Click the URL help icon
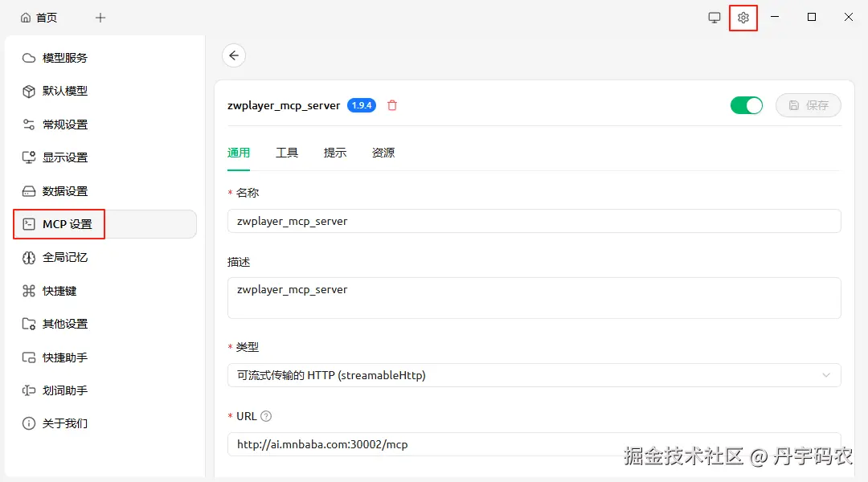Viewport: 868px width, 482px height. click(267, 416)
